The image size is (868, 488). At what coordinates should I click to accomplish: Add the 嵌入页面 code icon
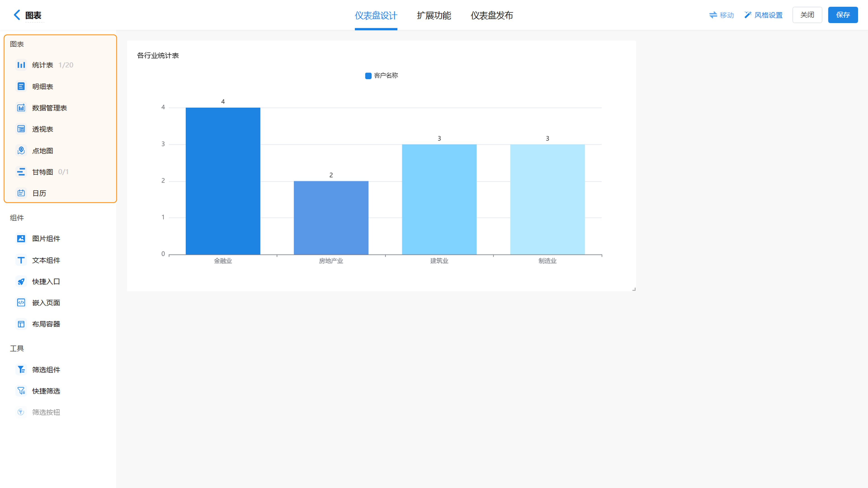pyautogui.click(x=21, y=303)
